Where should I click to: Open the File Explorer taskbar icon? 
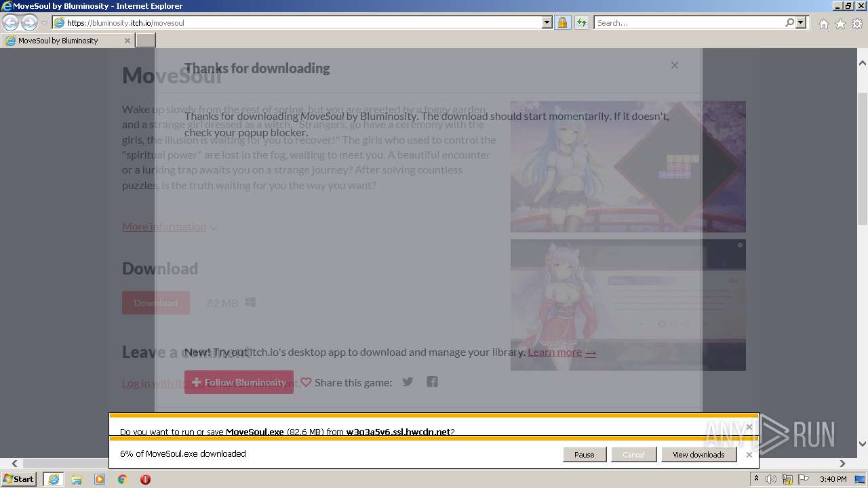click(x=77, y=479)
